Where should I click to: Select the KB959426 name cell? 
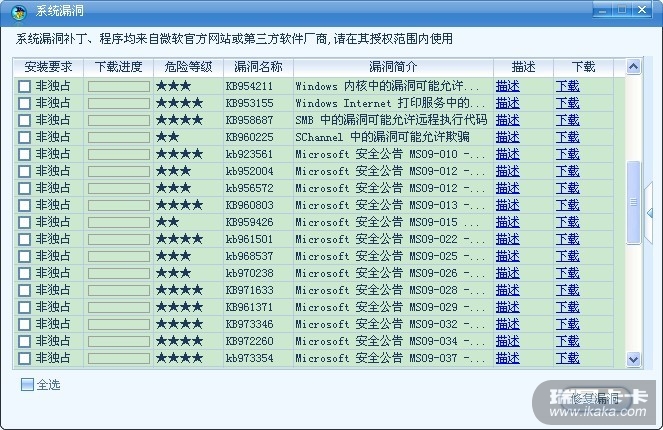(249, 222)
